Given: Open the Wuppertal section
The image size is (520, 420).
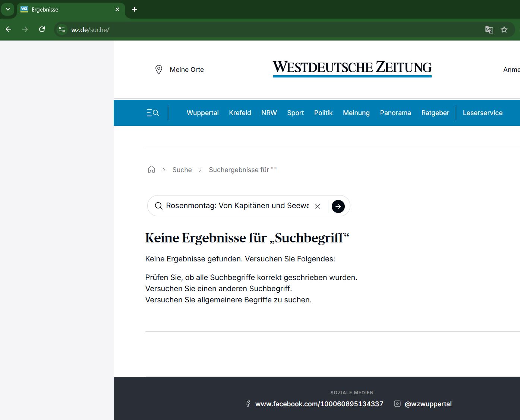Looking at the screenshot, I should (x=202, y=113).
